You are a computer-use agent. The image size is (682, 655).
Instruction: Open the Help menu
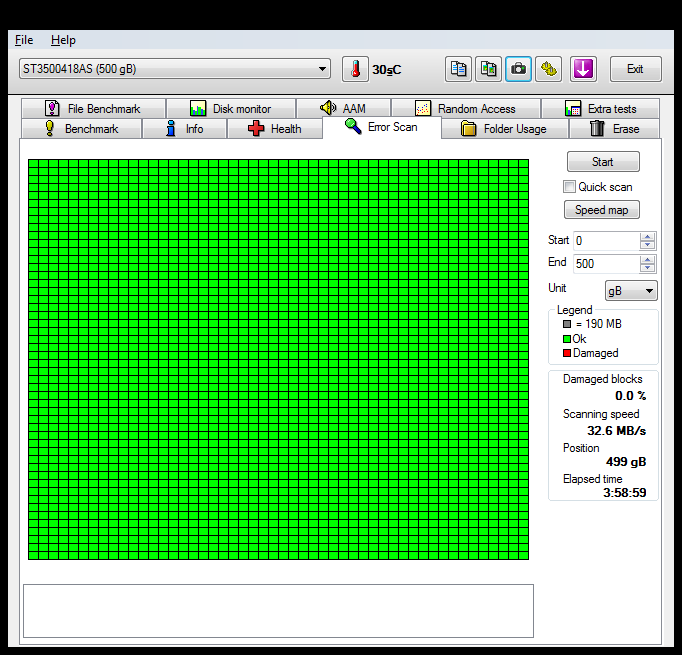pos(63,40)
